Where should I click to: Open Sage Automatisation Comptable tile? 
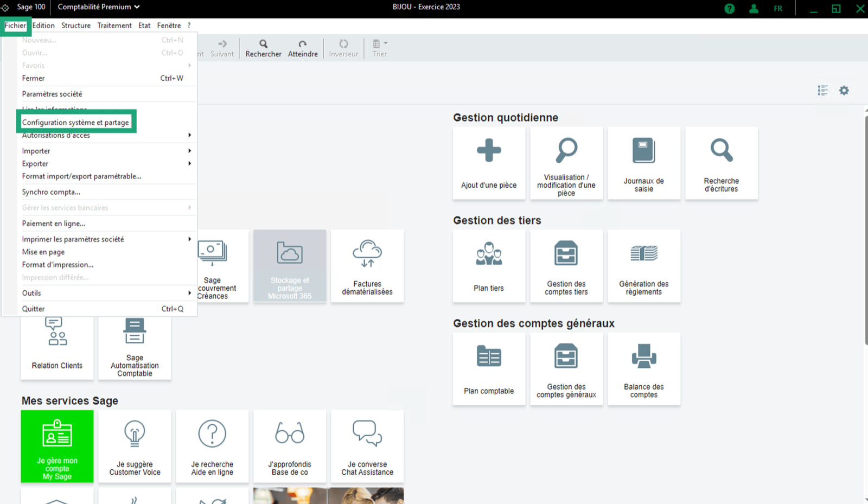[135, 347]
